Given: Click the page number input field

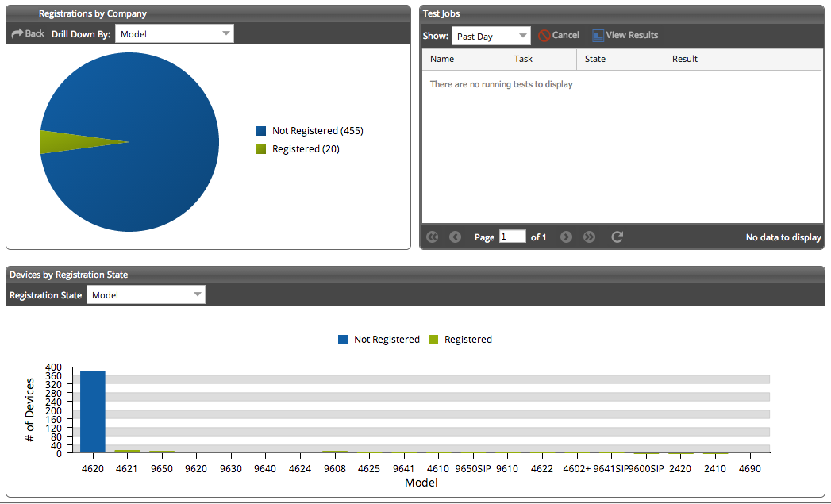Looking at the screenshot, I should point(512,237).
